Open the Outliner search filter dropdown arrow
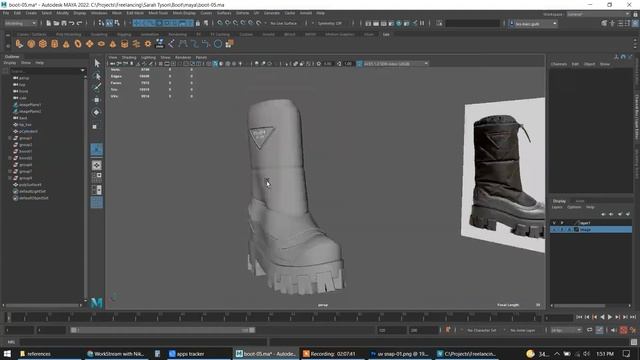Viewport: 640px width, 360px height. (82, 71)
